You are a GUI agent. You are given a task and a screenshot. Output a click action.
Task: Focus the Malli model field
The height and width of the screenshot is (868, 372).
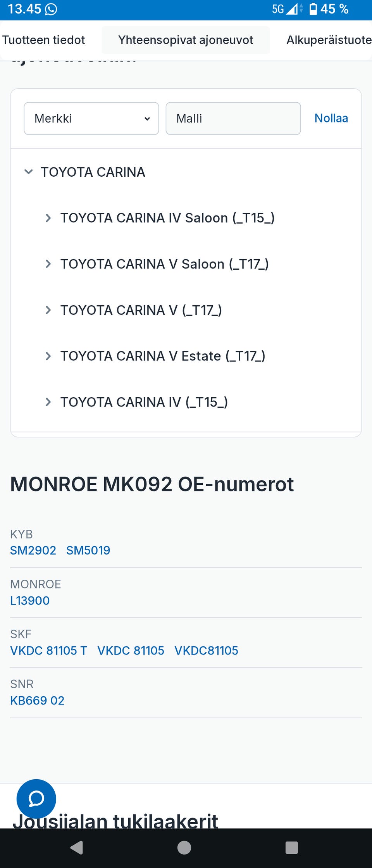(233, 119)
